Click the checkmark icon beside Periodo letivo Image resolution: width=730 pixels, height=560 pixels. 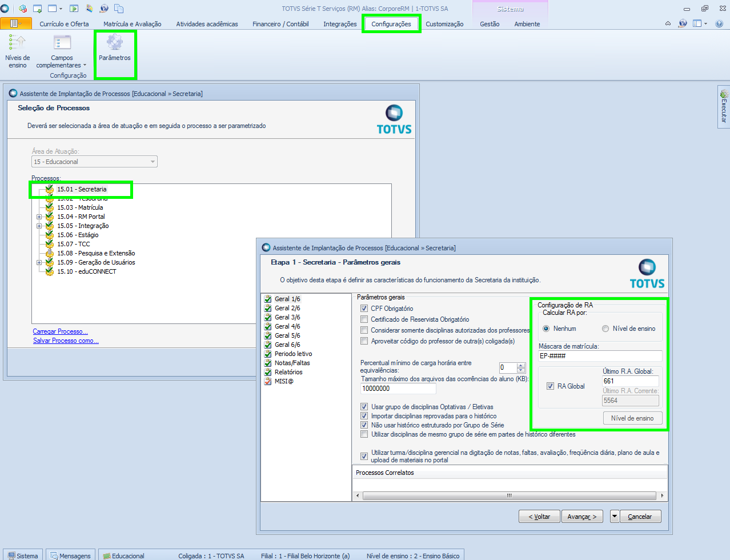coord(268,354)
